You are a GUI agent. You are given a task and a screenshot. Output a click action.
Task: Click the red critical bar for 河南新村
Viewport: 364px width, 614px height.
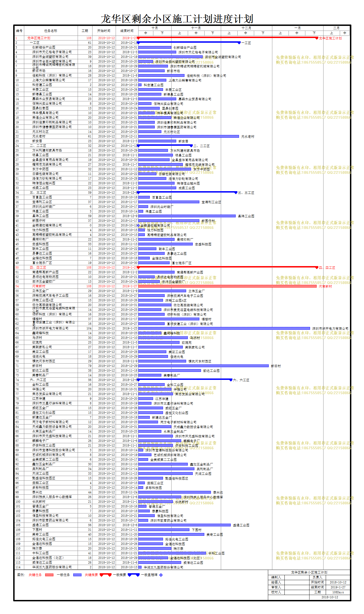pyautogui.click(x=227, y=286)
